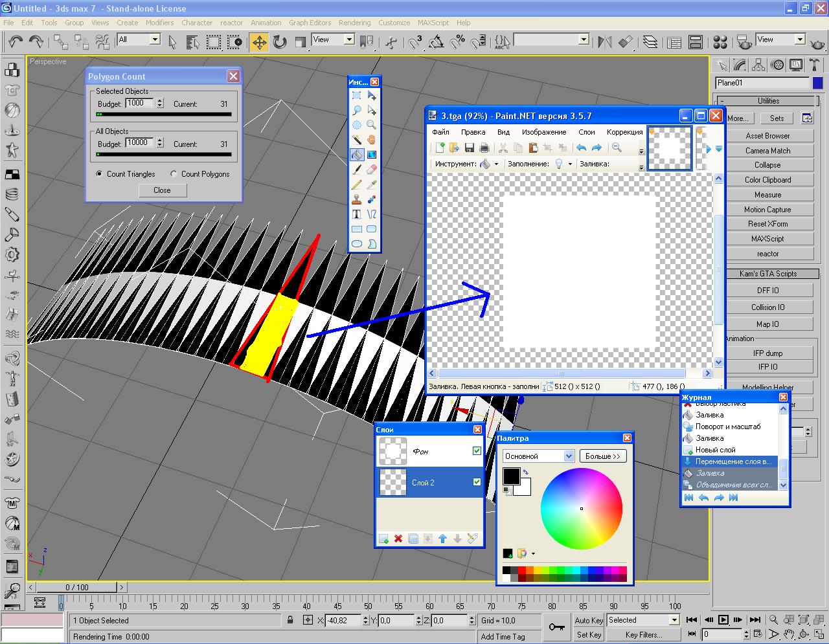Click the Plane01 object name field
Image resolution: width=829 pixels, height=644 pixels.
pos(763,83)
